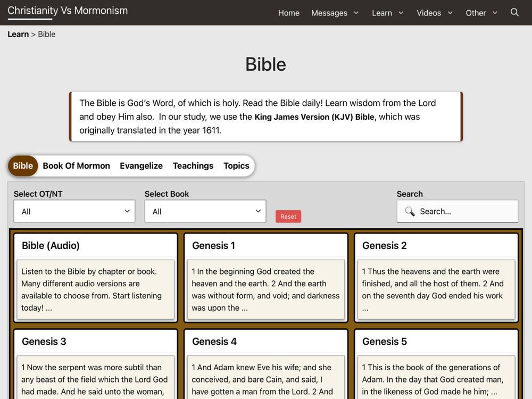Viewport: 532px width, 399px height.
Task: Open the Select OT/NT dropdown
Action: click(x=74, y=211)
